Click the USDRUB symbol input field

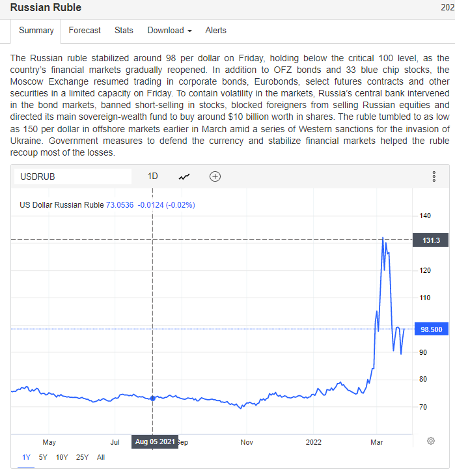tap(73, 176)
